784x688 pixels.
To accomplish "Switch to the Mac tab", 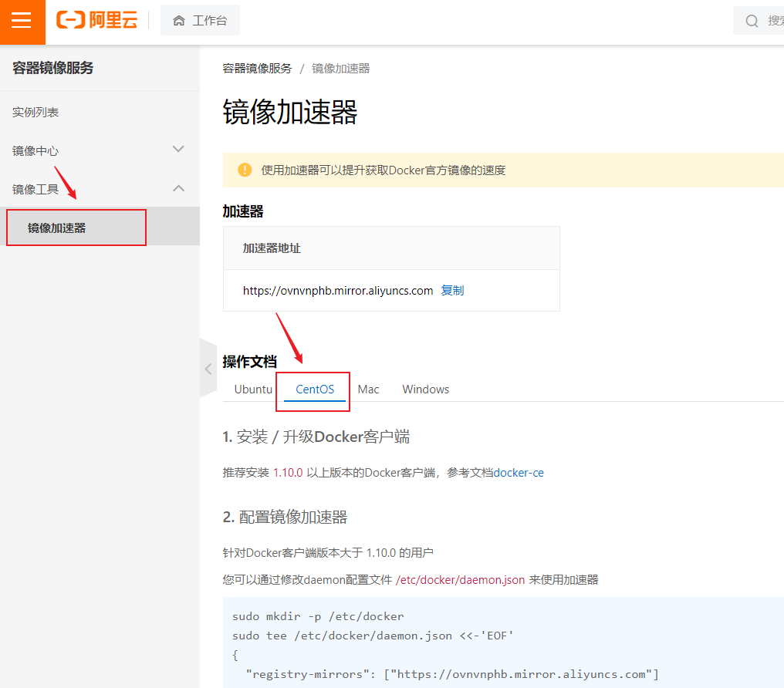I will pos(368,390).
